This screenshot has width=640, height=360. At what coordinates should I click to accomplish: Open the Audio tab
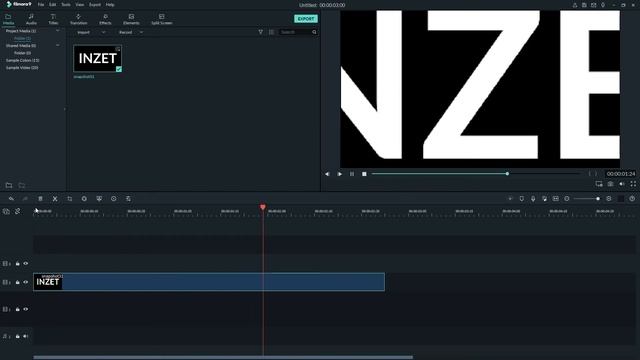[31, 19]
